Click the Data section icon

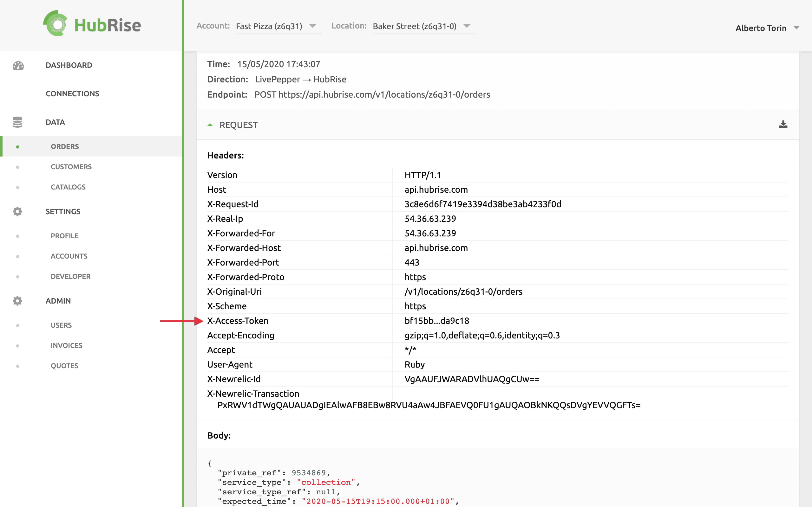[17, 121]
